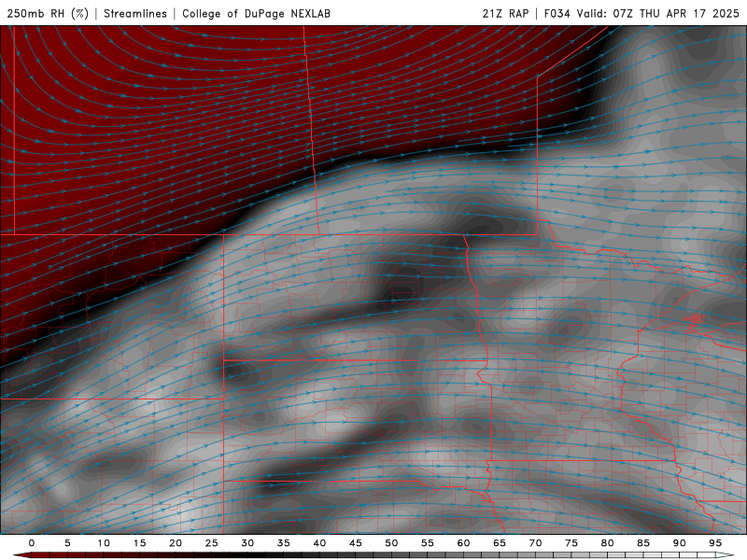Select the "40" color scale label
The image size is (747, 560).
coord(319,543)
